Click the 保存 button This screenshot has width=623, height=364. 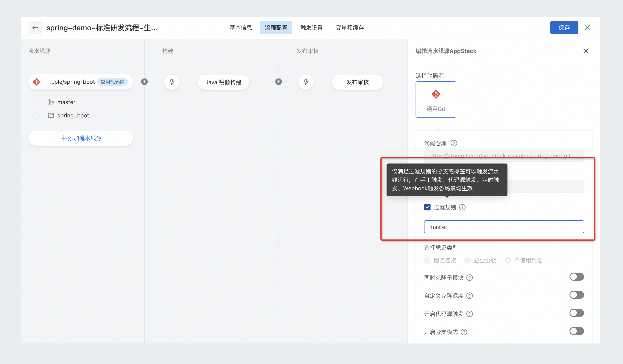coord(564,28)
